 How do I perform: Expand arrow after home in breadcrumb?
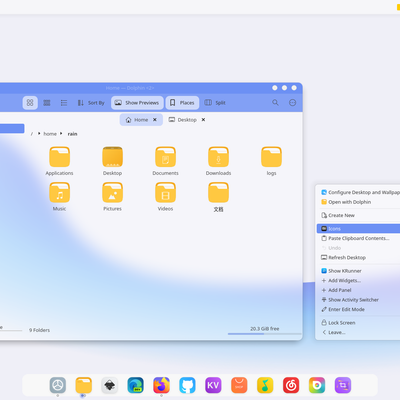coord(61,134)
